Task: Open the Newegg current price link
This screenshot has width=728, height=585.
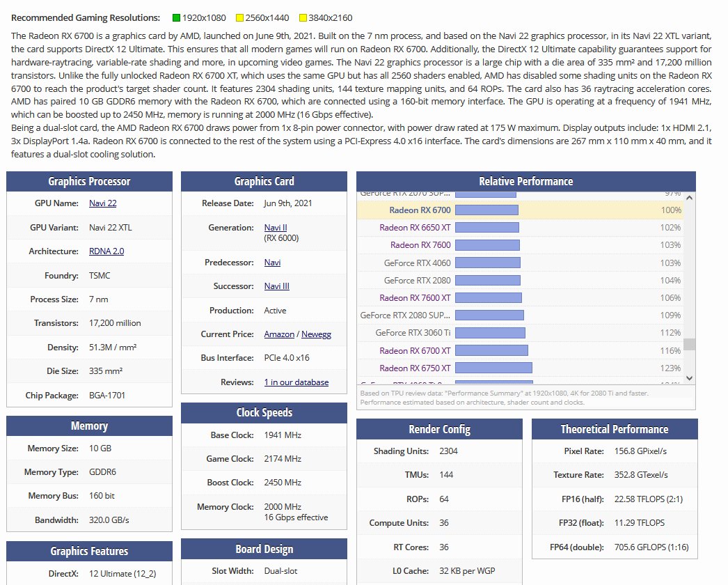Action: tap(316, 334)
